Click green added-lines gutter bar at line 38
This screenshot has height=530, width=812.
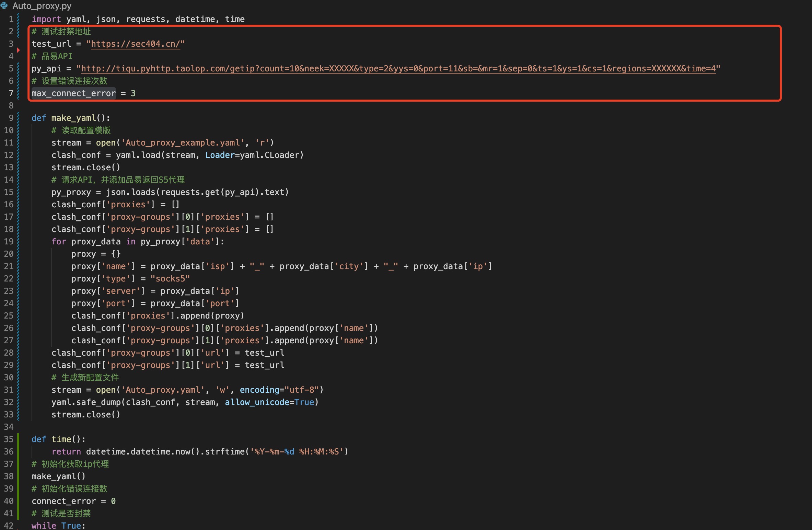click(18, 476)
